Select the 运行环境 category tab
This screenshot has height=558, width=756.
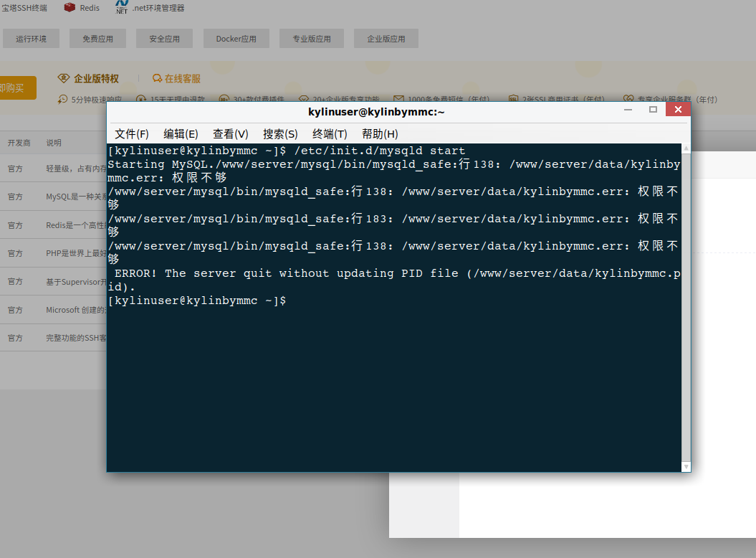coord(31,39)
